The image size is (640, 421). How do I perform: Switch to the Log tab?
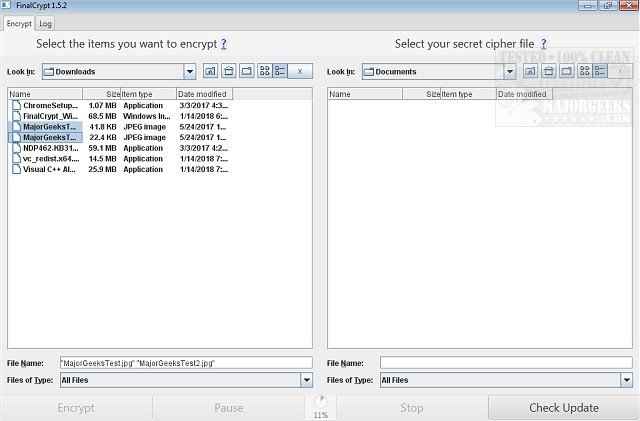pyautogui.click(x=46, y=23)
